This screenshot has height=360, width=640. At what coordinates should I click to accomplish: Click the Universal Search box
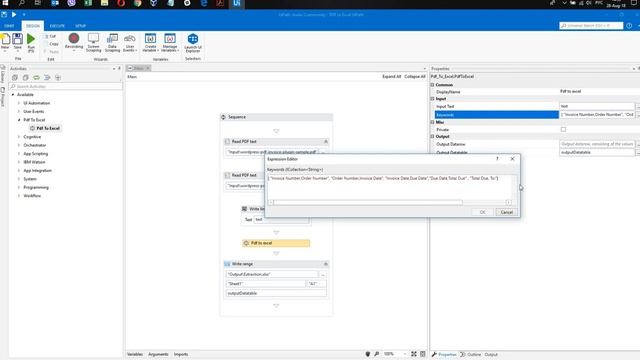tap(591, 26)
